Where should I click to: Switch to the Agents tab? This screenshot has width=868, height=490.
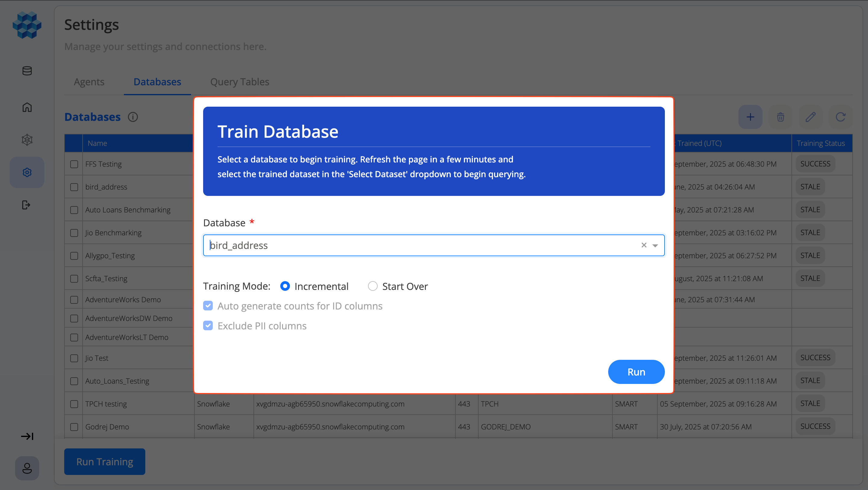pos(89,82)
